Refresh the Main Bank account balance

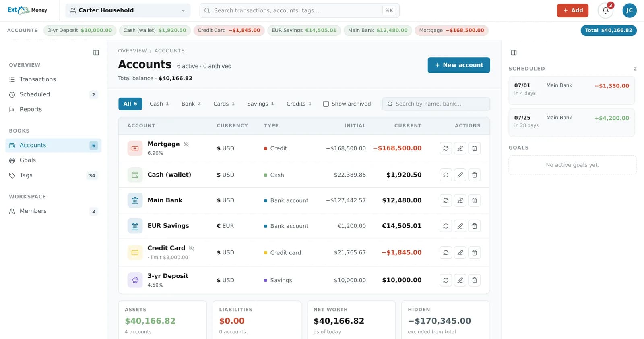446,200
